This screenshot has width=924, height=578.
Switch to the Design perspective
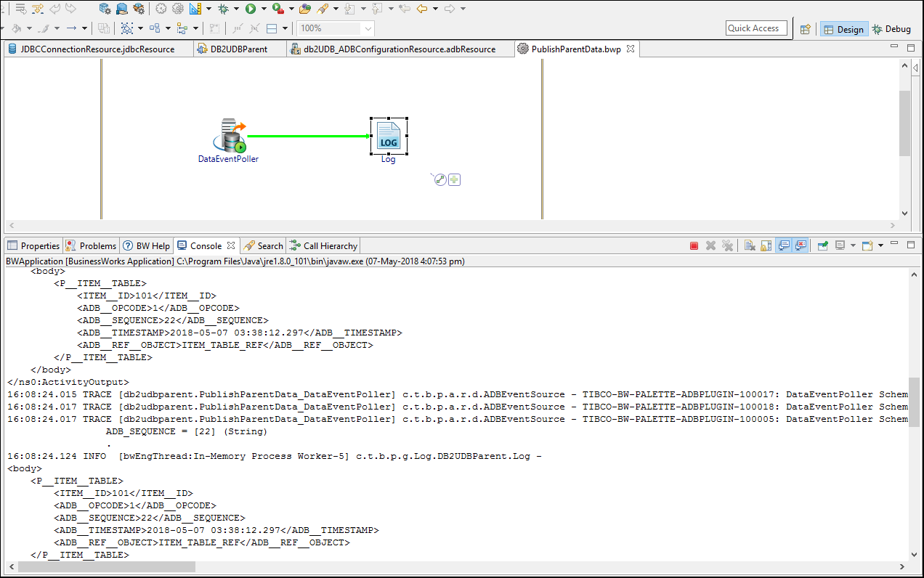pyautogui.click(x=843, y=29)
